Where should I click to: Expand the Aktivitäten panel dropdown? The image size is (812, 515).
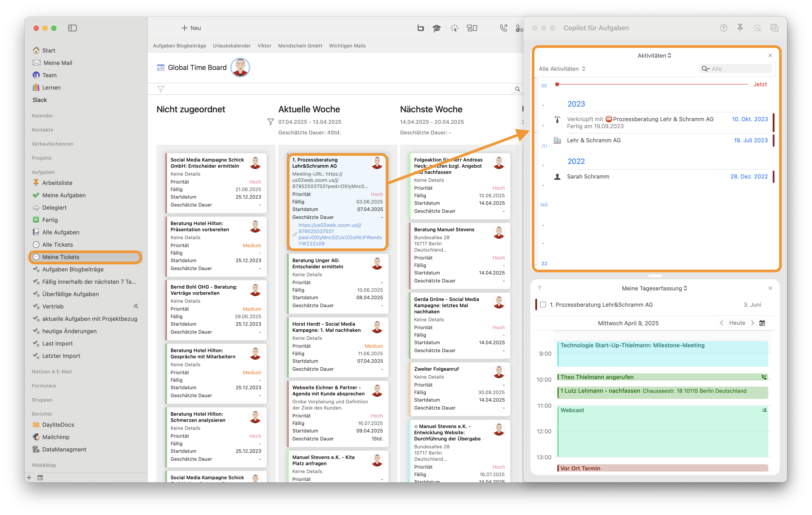[654, 55]
